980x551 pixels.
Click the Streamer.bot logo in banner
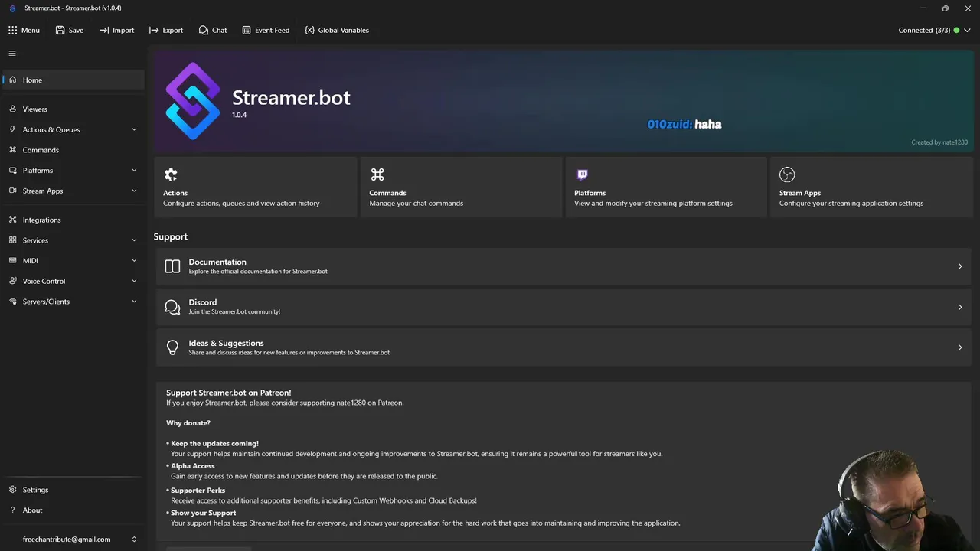193,101
